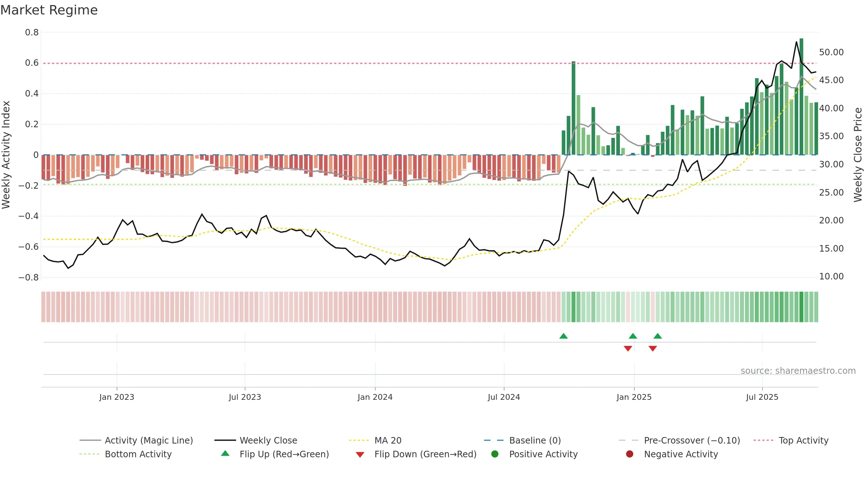Click the green circle Positive Activity legend icon

point(495,454)
